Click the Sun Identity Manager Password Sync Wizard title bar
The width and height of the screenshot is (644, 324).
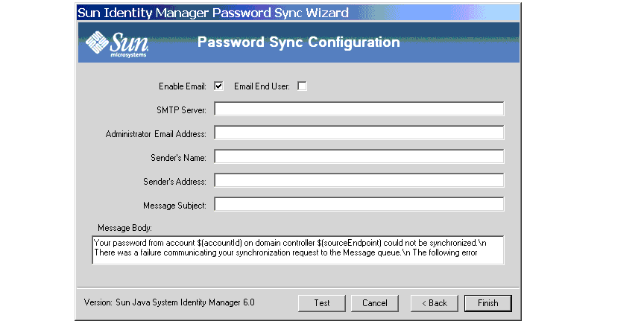(x=298, y=13)
